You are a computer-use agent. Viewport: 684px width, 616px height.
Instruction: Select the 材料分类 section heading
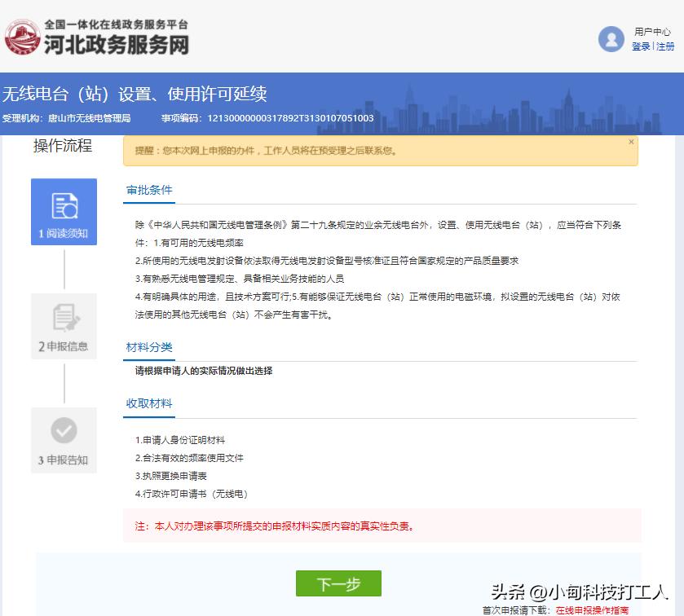pyautogui.click(x=149, y=347)
